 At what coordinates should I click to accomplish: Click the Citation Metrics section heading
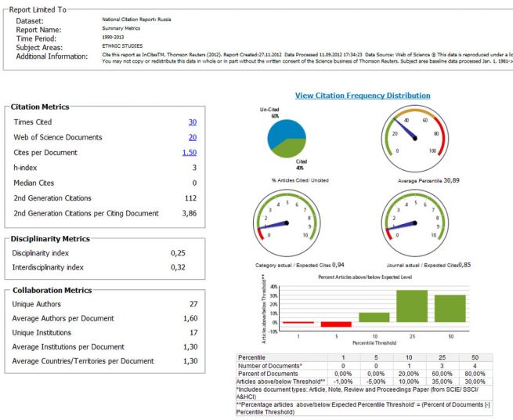click(40, 107)
